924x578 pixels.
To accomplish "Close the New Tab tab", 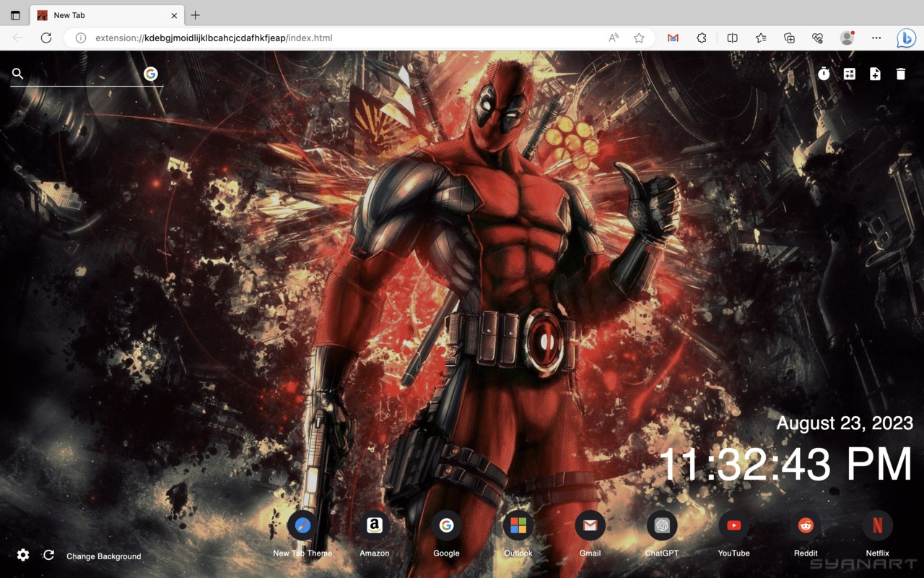I will [174, 15].
